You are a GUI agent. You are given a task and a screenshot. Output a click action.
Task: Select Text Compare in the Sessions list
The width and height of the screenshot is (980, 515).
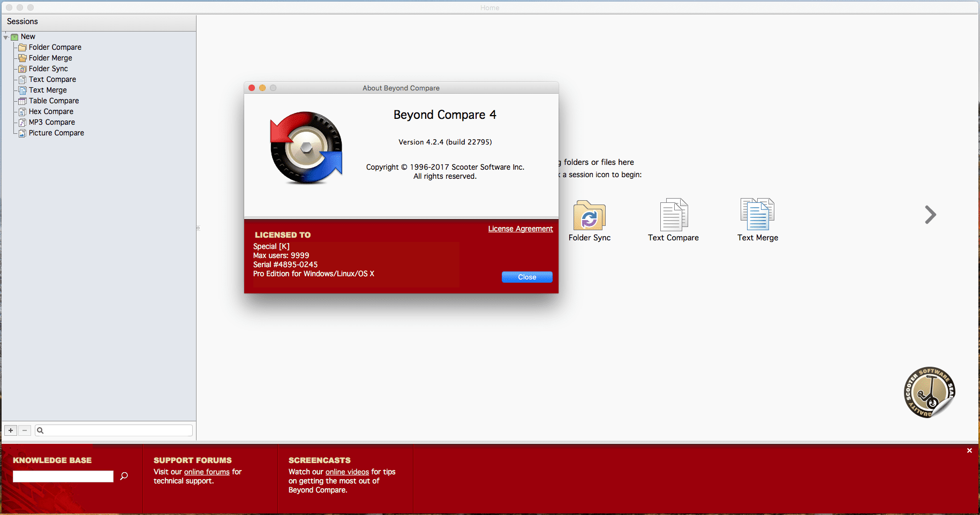coord(52,80)
